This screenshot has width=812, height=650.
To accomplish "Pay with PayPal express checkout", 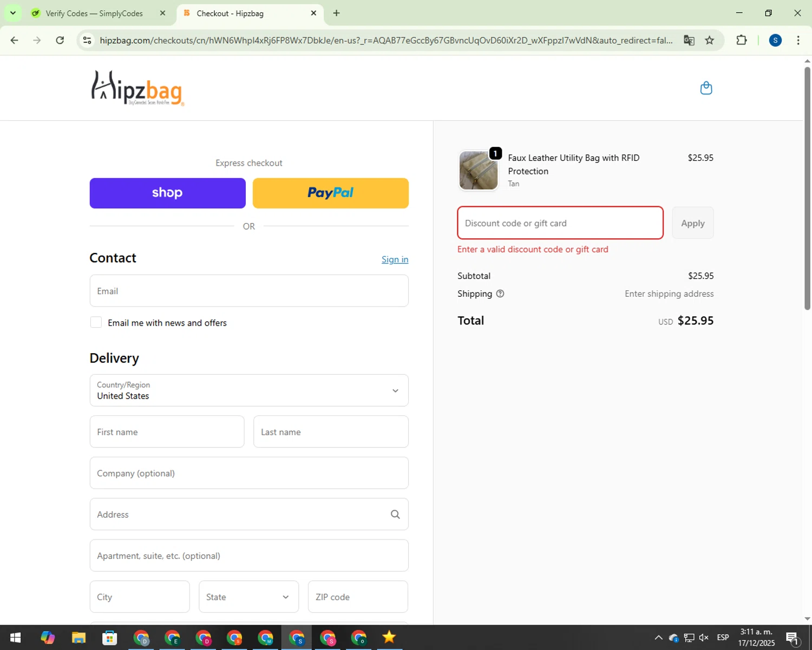I will (330, 193).
